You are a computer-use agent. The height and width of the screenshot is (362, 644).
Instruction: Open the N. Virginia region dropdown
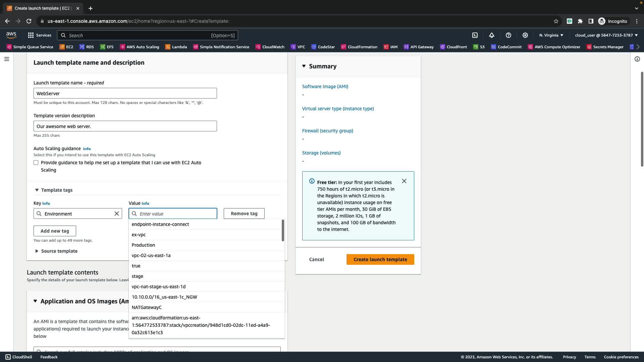551,35
